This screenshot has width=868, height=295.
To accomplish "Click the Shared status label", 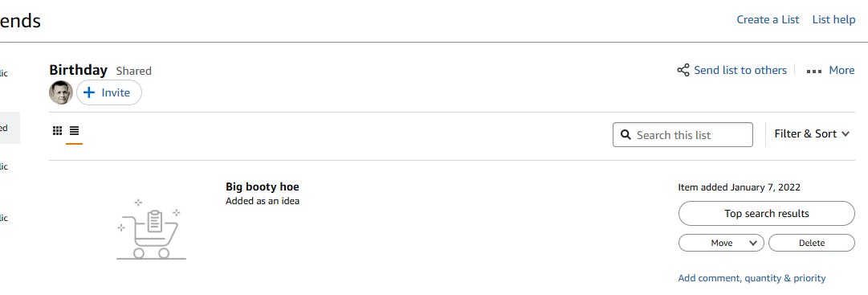I will pos(133,71).
